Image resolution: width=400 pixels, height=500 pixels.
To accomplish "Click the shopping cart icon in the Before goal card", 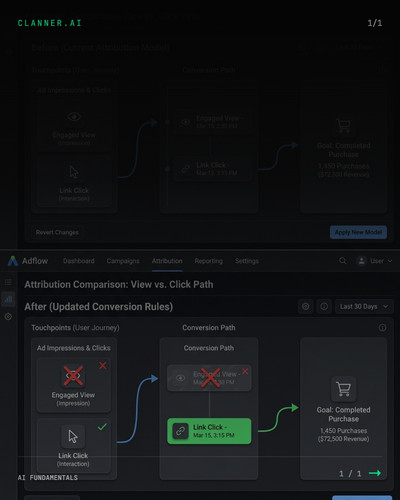I will pos(343,126).
